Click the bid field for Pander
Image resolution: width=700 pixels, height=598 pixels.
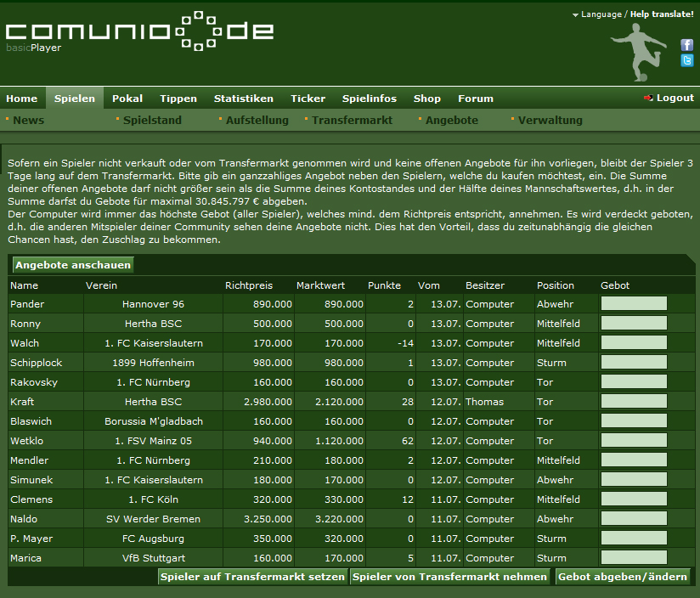pyautogui.click(x=634, y=303)
